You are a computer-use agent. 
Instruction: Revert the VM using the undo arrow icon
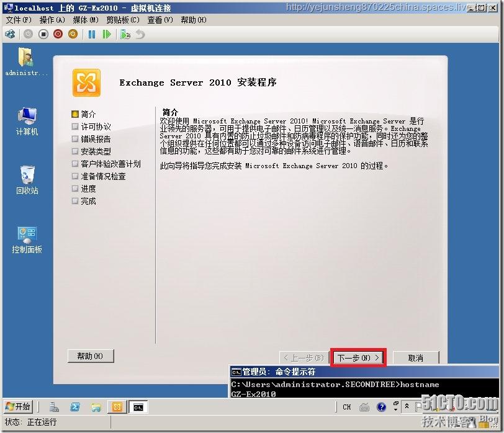coord(140,34)
